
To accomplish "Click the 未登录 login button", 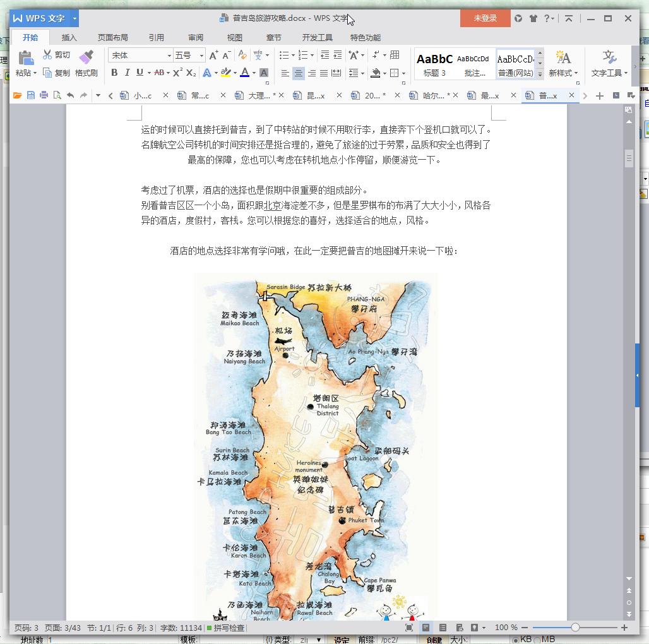I will [x=485, y=18].
